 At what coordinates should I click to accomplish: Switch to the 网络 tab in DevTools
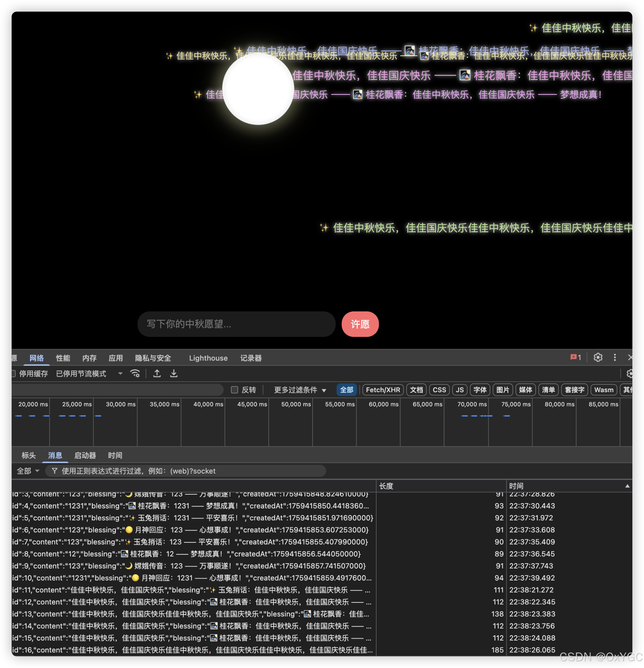(x=36, y=358)
